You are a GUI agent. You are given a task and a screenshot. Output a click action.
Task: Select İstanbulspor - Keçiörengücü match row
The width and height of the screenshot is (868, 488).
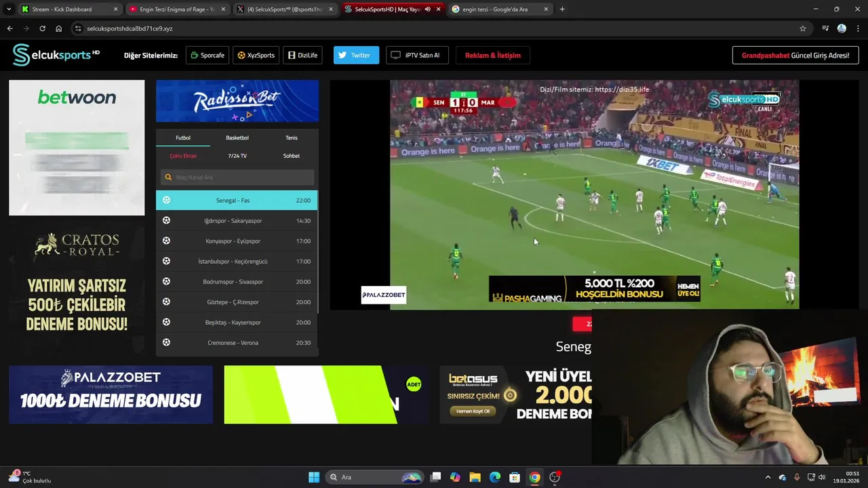(237, 261)
